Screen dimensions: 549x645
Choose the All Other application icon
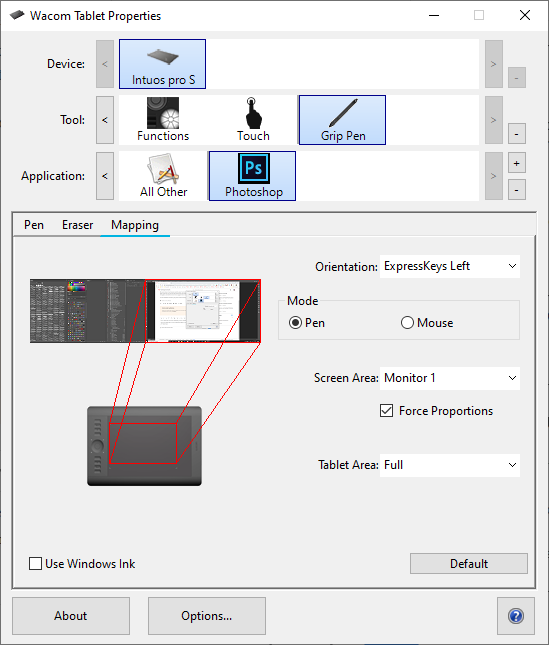(x=163, y=176)
